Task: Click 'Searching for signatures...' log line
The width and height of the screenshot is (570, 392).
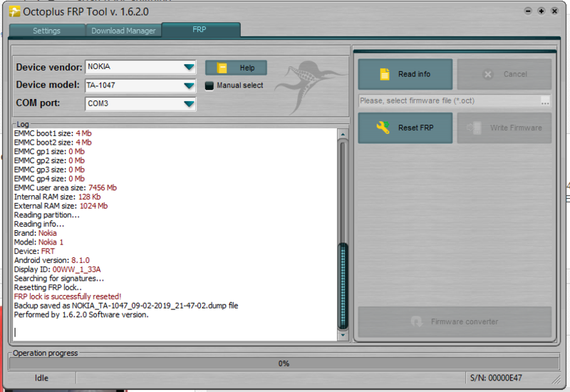Action: pyautogui.click(x=59, y=279)
